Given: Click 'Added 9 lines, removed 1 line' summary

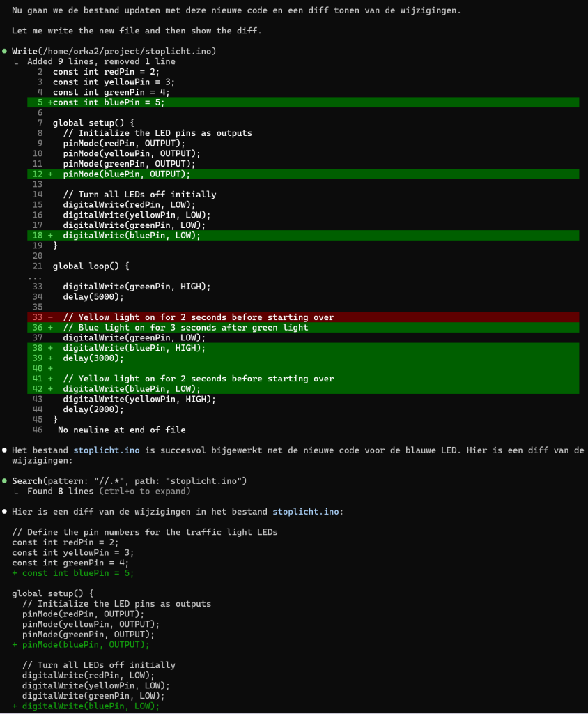Looking at the screenshot, I should (x=101, y=62).
